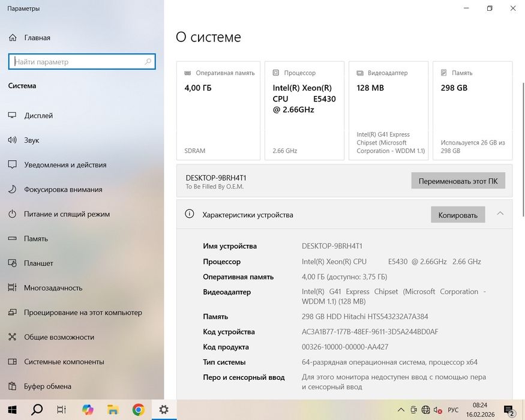Click Используется 26 GB из 298 GB
525x420 pixels.
coord(473,146)
